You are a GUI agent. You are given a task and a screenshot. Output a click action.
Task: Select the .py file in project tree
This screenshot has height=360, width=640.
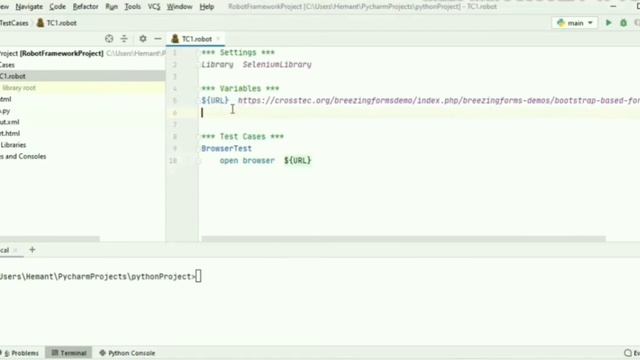[x=5, y=111]
